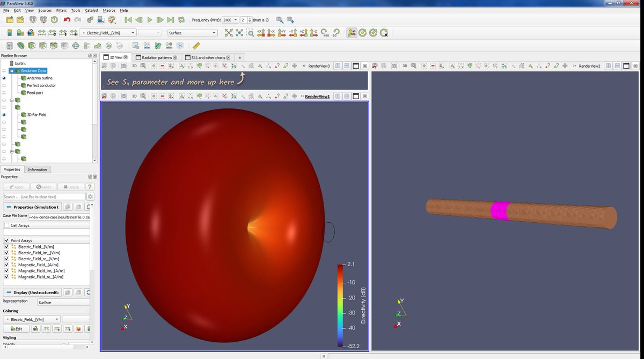Toggle visibility eye for 3D Far Field
The image size is (644, 359).
(4, 114)
